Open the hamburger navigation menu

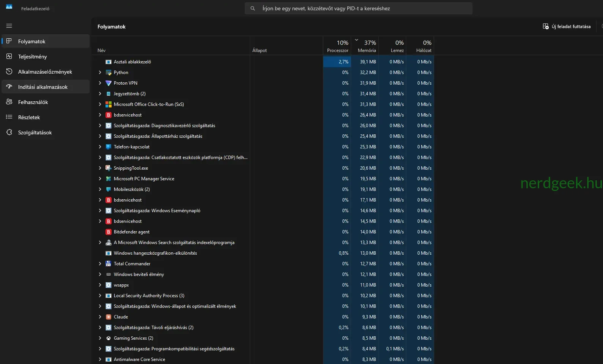(9, 26)
